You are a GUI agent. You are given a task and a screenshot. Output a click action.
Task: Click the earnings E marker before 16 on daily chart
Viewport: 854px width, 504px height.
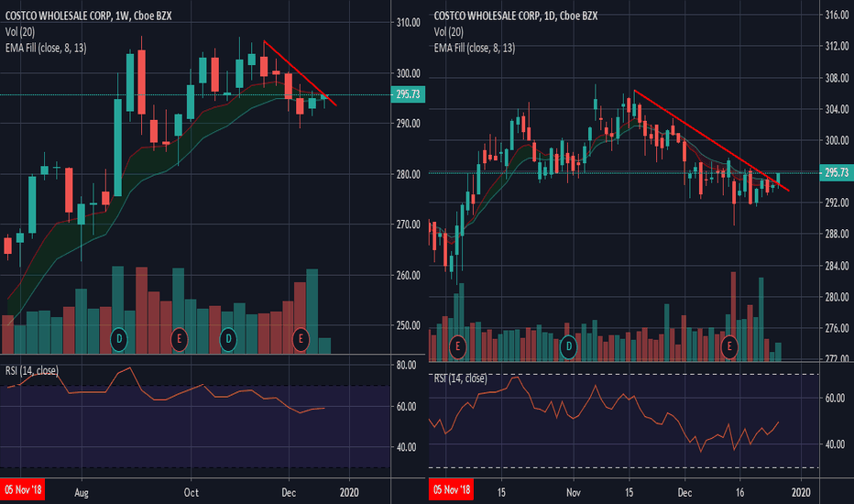pos(729,346)
